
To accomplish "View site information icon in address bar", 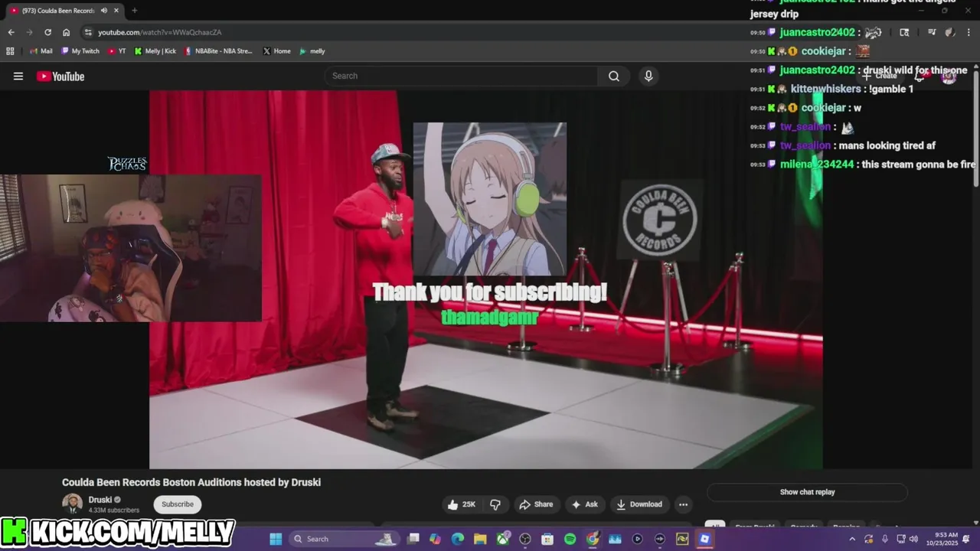I will tap(88, 32).
